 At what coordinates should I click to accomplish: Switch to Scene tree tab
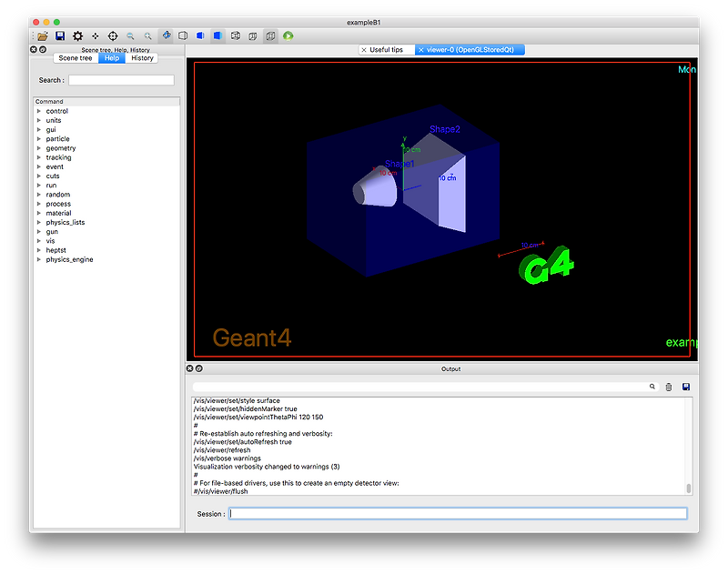pos(76,58)
